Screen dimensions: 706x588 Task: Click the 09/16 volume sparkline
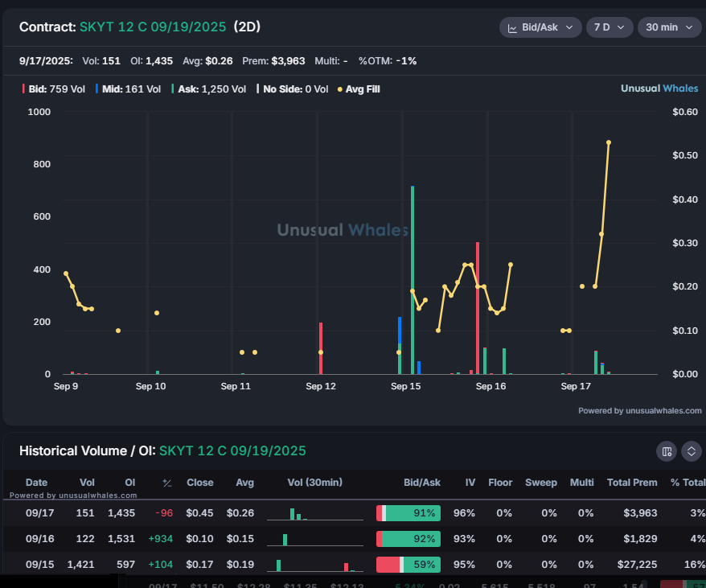point(314,540)
